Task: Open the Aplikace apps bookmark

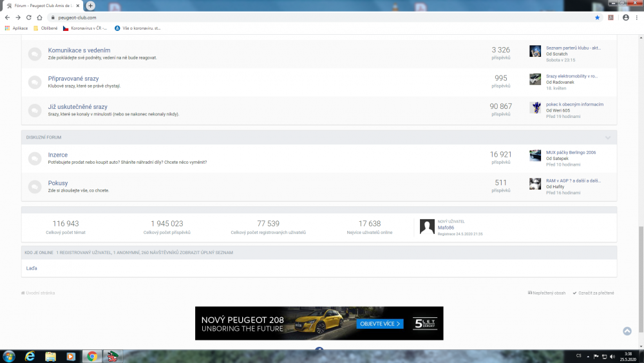Action: [17, 28]
